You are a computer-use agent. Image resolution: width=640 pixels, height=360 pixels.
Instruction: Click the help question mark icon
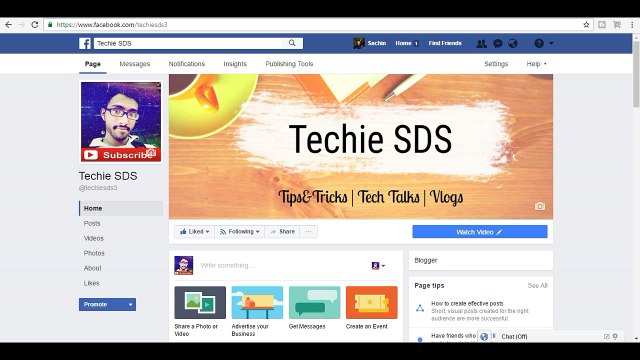click(x=539, y=43)
